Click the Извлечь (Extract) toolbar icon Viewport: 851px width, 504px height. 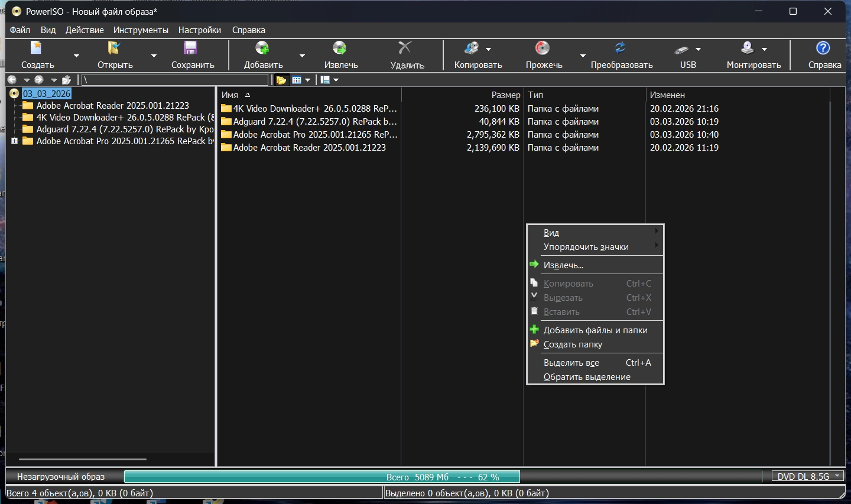[340, 48]
